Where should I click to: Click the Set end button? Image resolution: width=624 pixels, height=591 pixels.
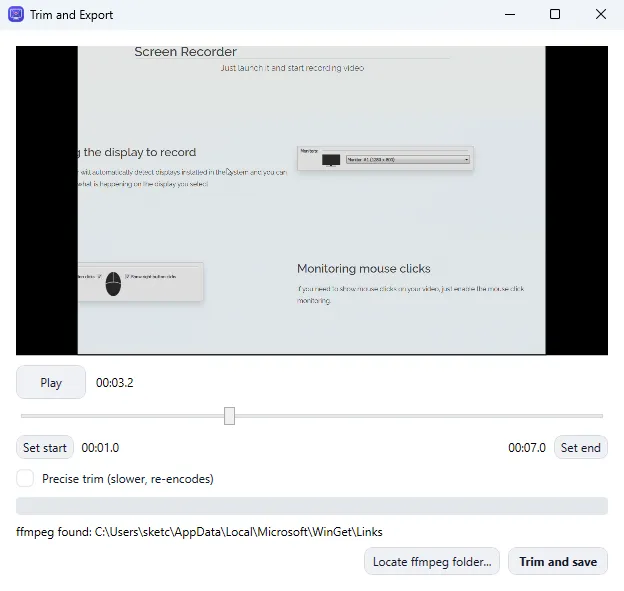tap(580, 447)
